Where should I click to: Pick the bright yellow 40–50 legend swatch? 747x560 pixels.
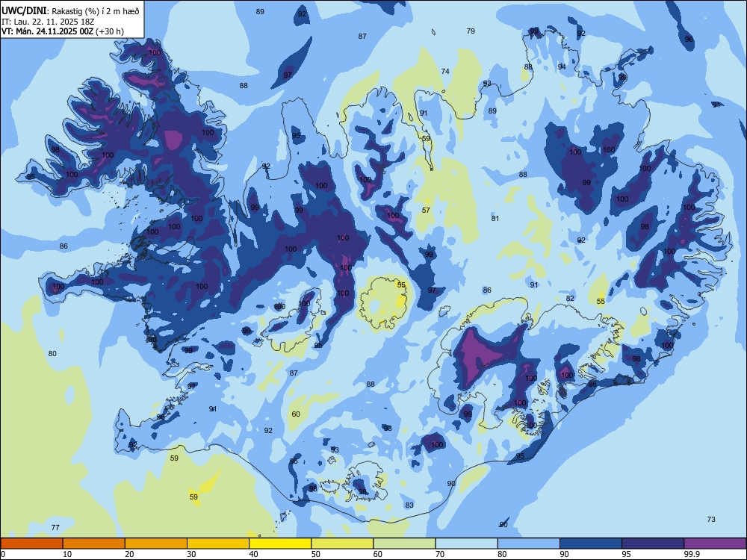tap(280, 544)
